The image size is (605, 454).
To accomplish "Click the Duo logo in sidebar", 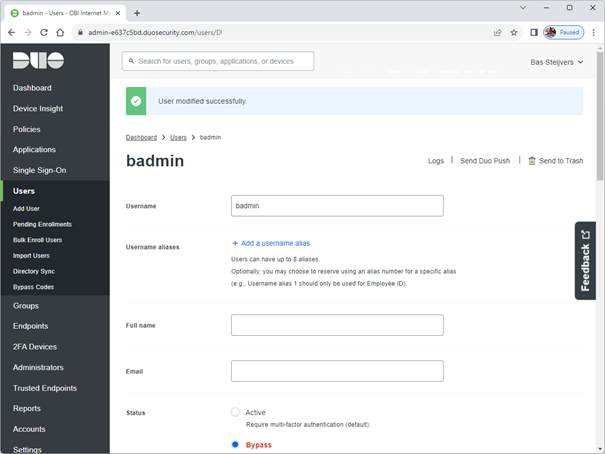I will click(x=38, y=60).
